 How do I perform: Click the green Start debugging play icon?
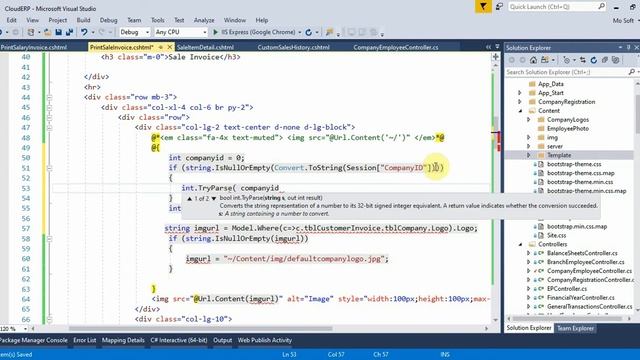216,32
